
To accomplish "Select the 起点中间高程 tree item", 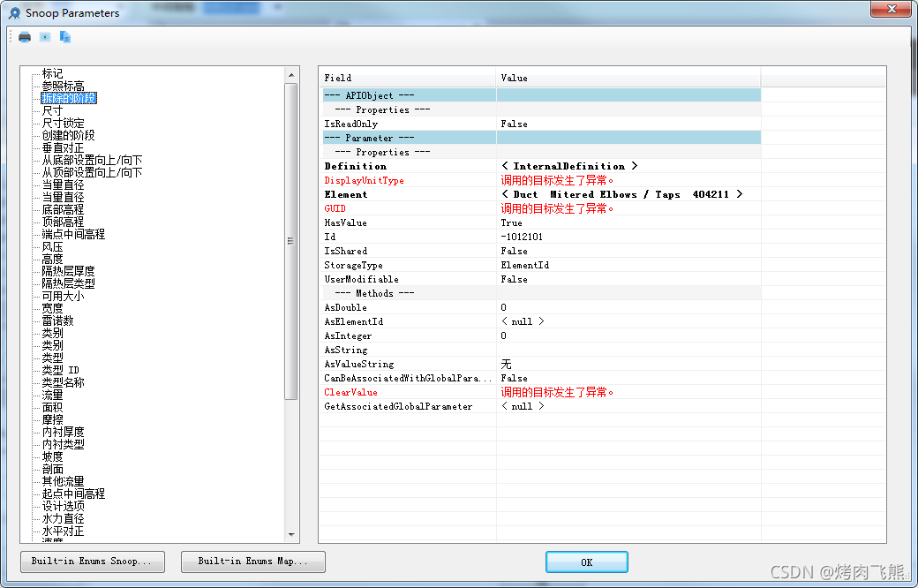I will (73, 494).
